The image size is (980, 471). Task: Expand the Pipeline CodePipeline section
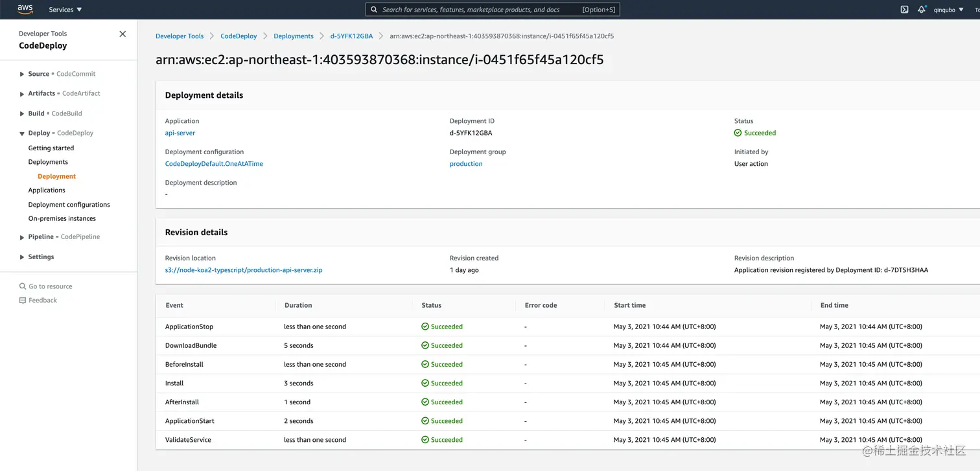tap(21, 236)
